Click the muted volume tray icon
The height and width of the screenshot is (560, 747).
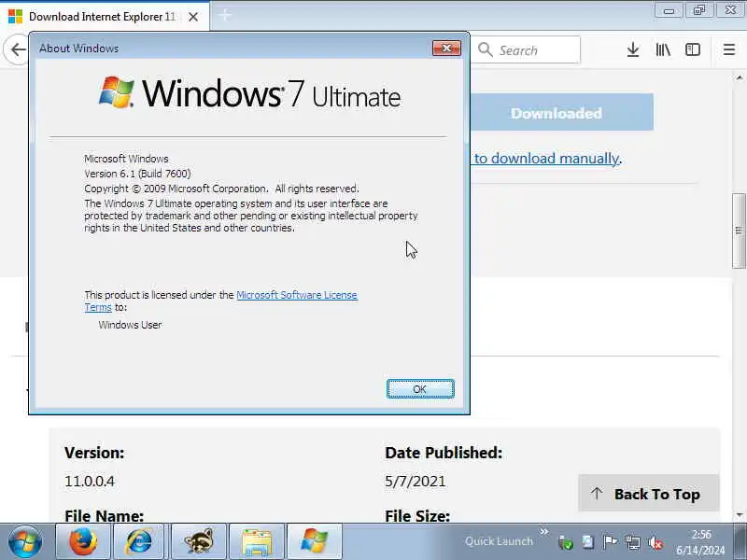click(x=655, y=542)
